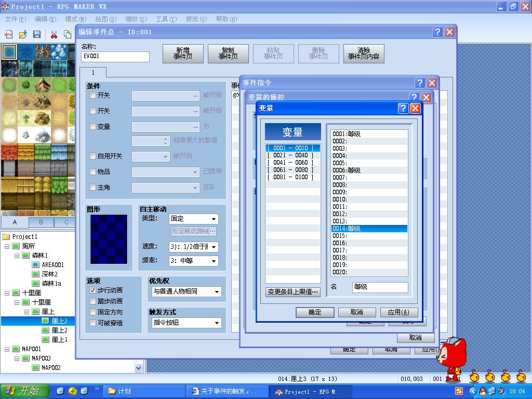532x399 pixels.
Task: Click the 新增事件页 button
Action: point(183,54)
